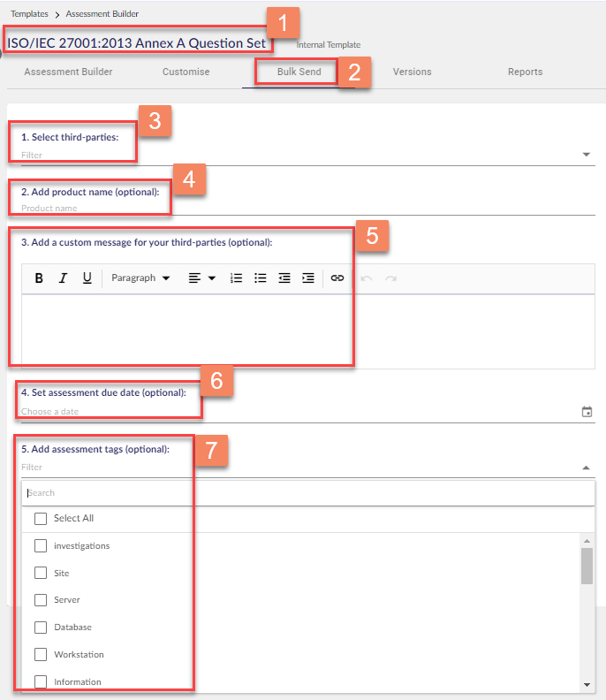Enable the Workstation tag checkbox
The image size is (606, 700).
(41, 655)
